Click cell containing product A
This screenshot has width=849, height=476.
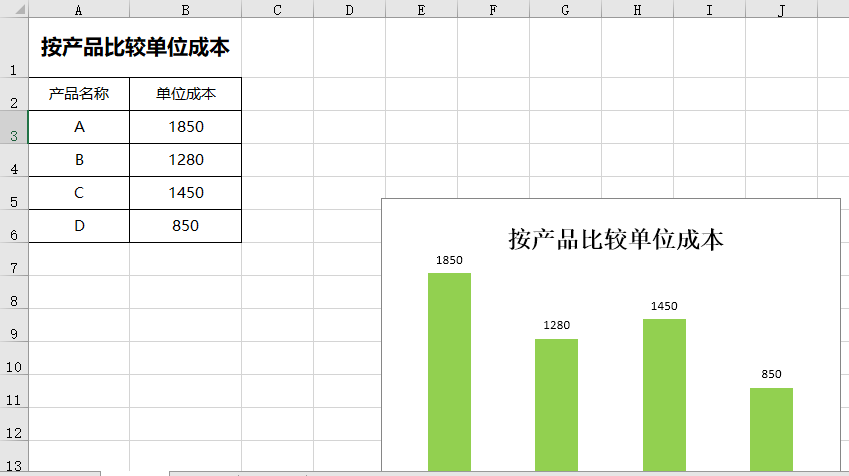[x=79, y=127]
